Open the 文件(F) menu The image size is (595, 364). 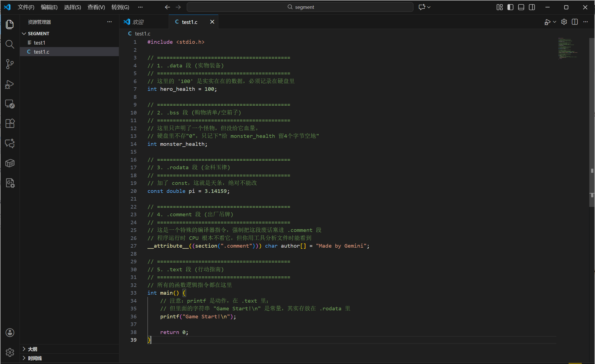[x=26, y=7]
